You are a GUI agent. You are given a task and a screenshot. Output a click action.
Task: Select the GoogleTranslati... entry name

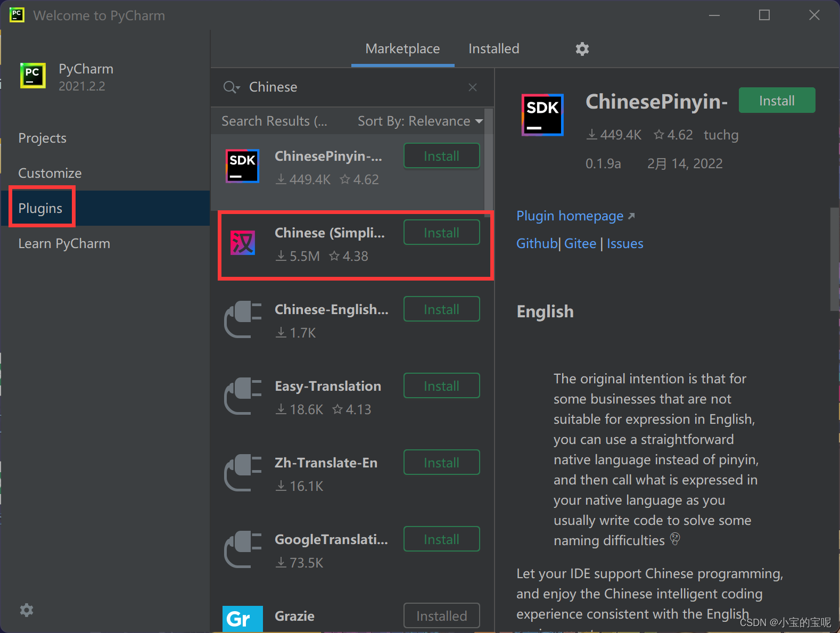click(331, 539)
